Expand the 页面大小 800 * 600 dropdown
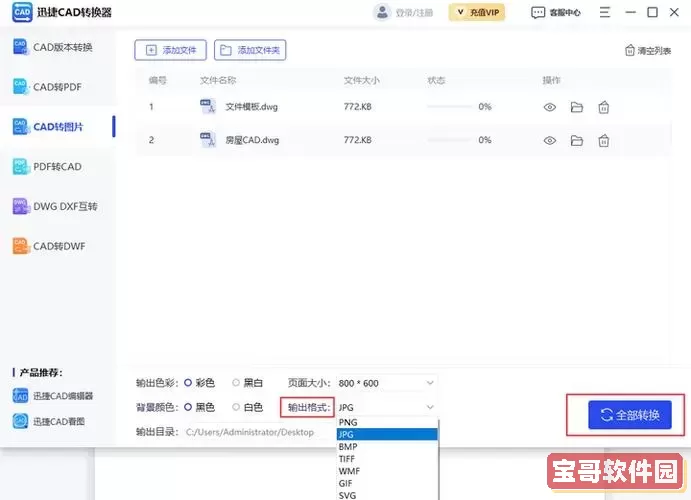The width and height of the screenshot is (691, 500). 386,383
